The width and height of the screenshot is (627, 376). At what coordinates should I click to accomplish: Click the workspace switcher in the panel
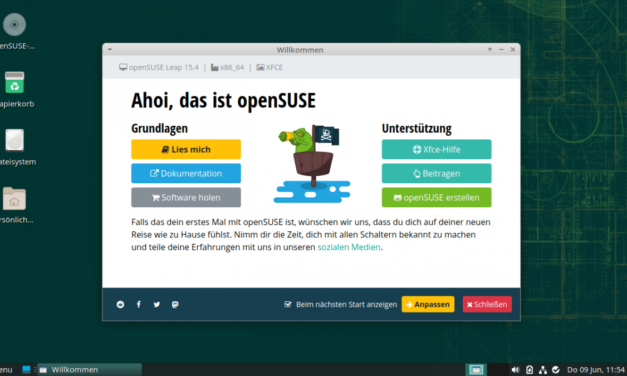[476, 370]
